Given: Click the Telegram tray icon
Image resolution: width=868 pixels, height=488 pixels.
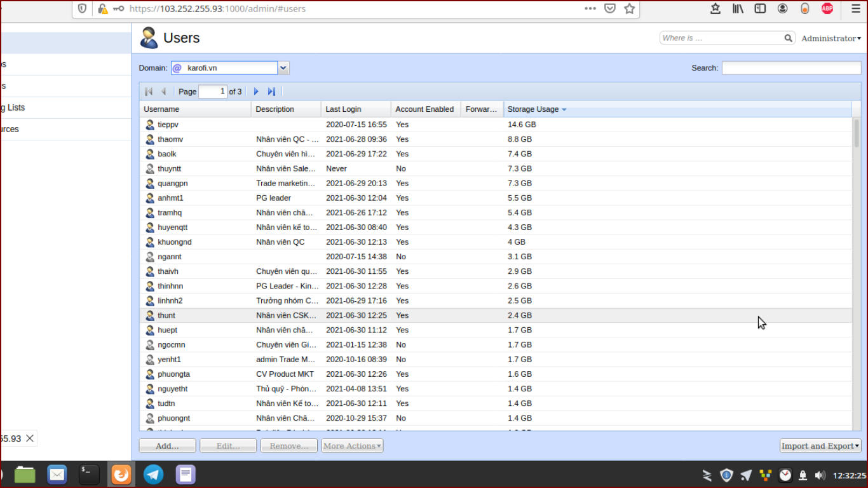Looking at the screenshot, I should [747, 475].
